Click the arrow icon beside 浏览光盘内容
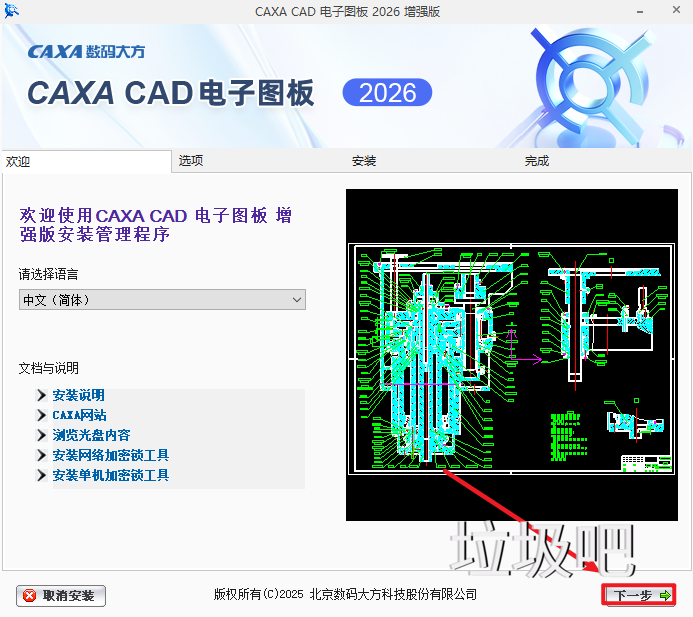The image size is (693, 617). click(x=41, y=436)
